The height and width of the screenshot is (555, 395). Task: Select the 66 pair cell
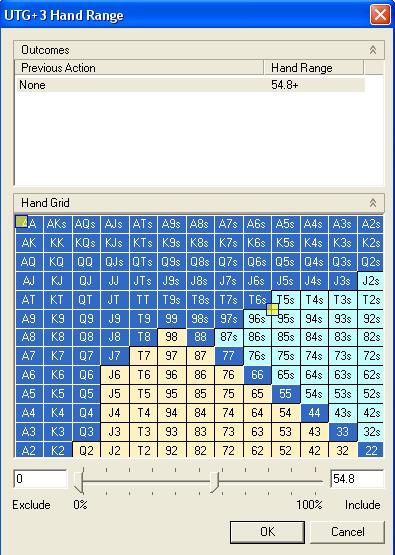coord(257,375)
